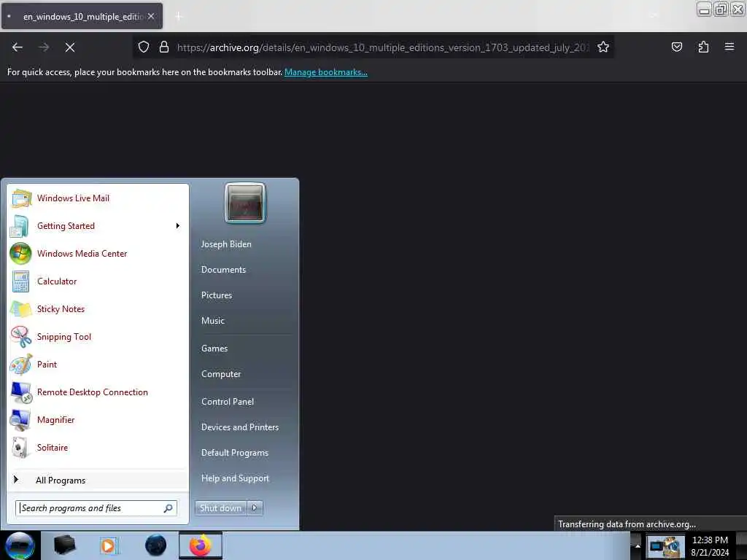The height and width of the screenshot is (560, 747).
Task: Click the archive.org URL address bar
Action: (x=382, y=47)
